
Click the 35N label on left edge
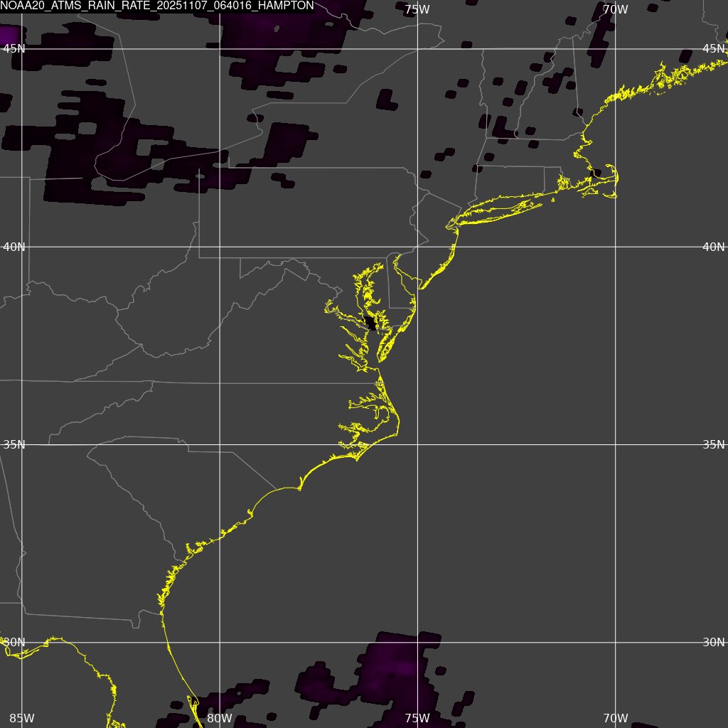point(14,444)
